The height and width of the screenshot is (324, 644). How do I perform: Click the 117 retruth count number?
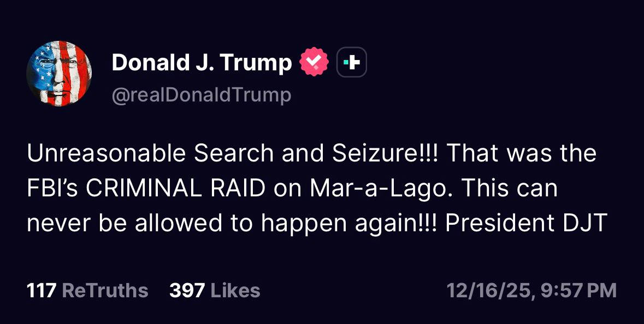click(x=42, y=291)
